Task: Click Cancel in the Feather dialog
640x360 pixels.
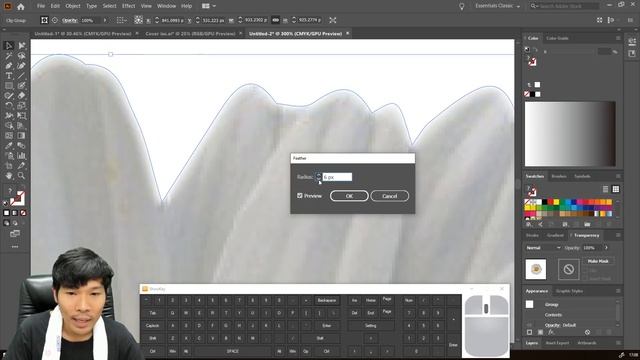Action: 390,196
